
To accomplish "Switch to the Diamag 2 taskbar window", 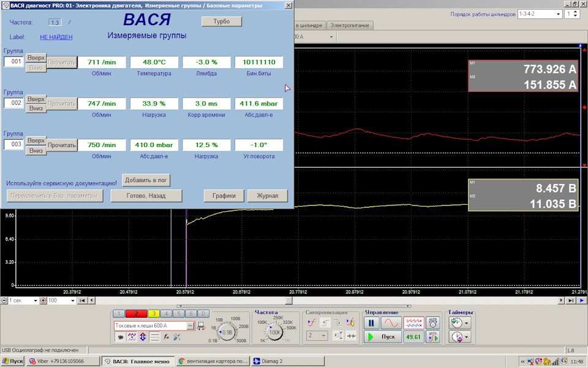I will tap(288, 361).
